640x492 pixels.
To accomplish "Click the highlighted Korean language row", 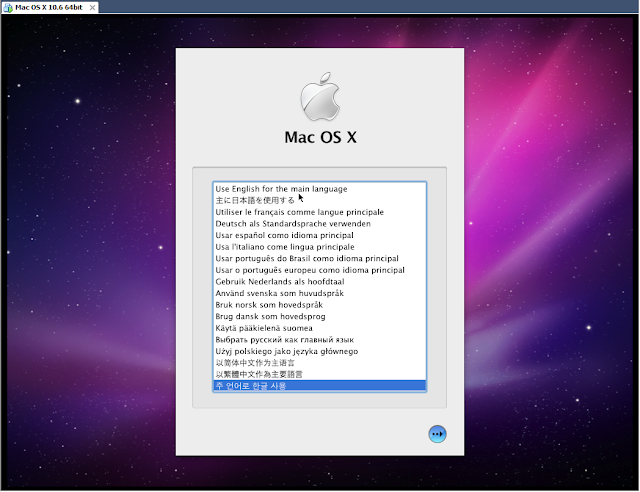I will coord(320,386).
